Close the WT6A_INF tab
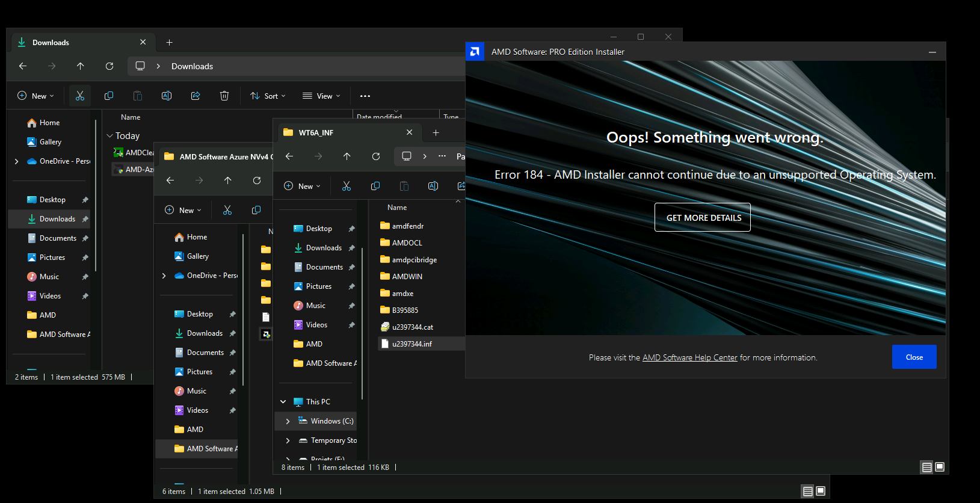 click(410, 132)
